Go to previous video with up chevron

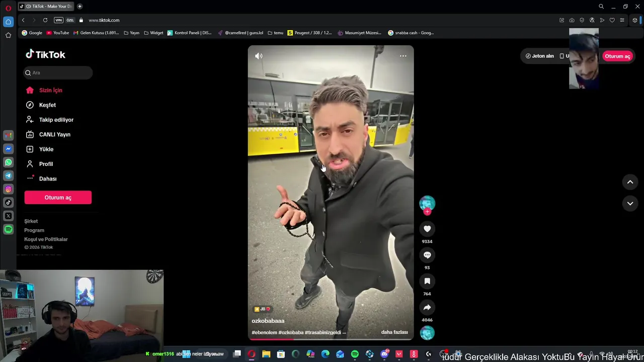click(x=630, y=182)
